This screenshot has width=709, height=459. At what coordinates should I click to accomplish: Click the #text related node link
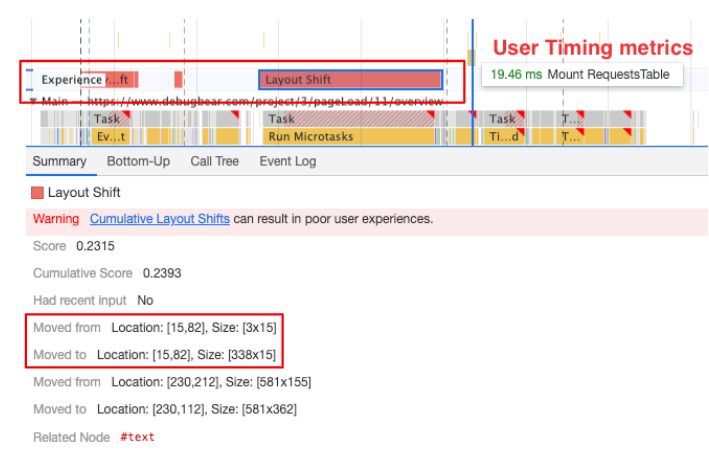137,437
